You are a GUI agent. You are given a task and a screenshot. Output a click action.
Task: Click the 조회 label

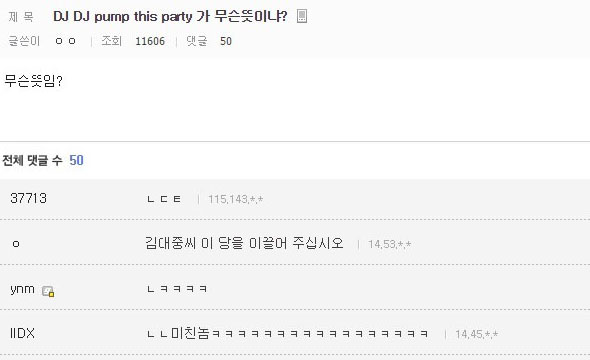111,41
